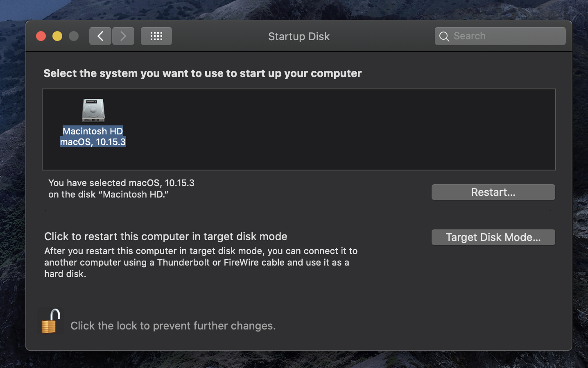Viewport: 588px width, 368px height.
Task: Show all preferences with the grid icon
Action: tap(156, 36)
